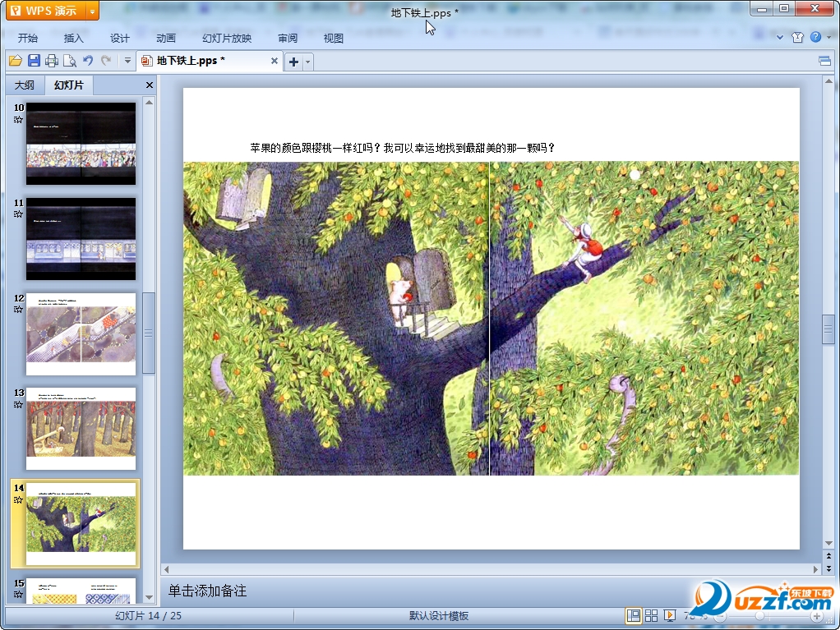
Task: Go to previous slide with double-up arrow
Action: coord(828,556)
